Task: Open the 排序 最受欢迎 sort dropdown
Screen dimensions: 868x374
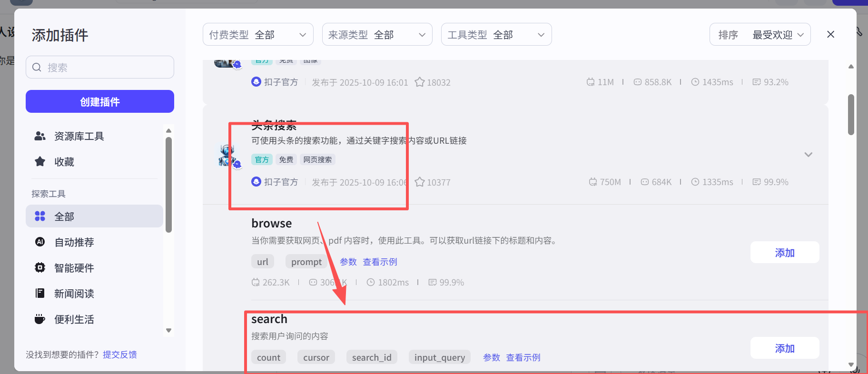Action: coord(760,34)
